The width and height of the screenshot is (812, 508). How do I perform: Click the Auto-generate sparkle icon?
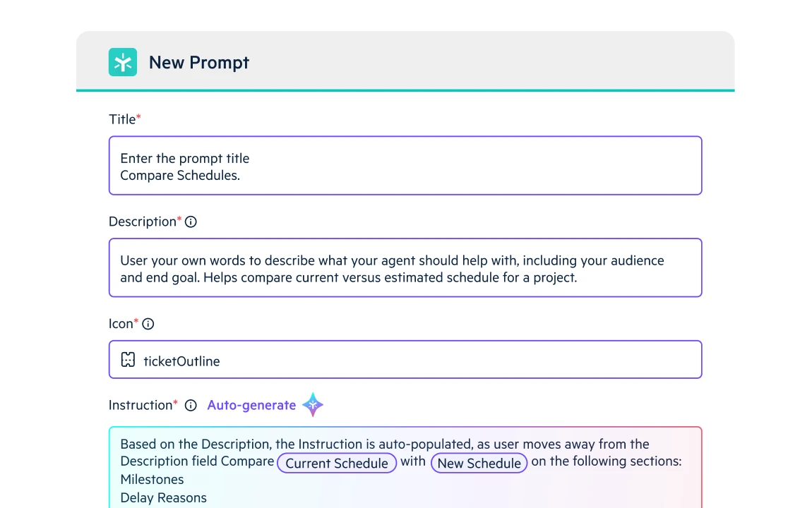point(313,404)
